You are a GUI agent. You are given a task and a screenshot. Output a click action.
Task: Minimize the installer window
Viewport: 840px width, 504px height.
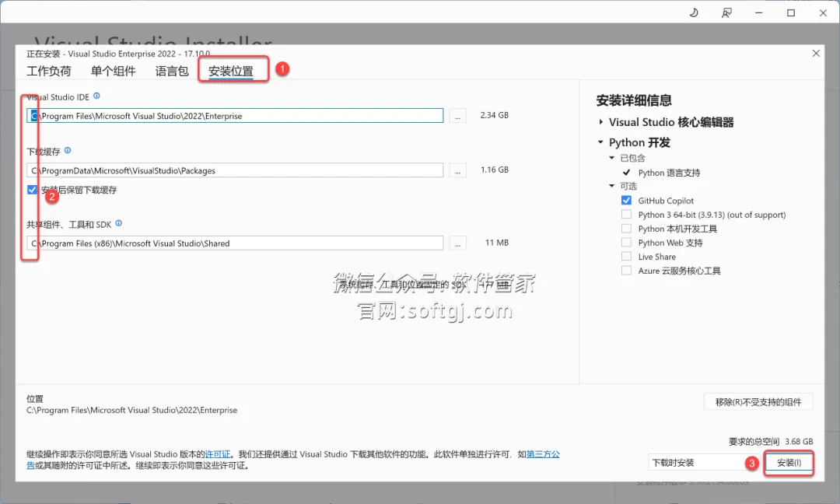(758, 13)
